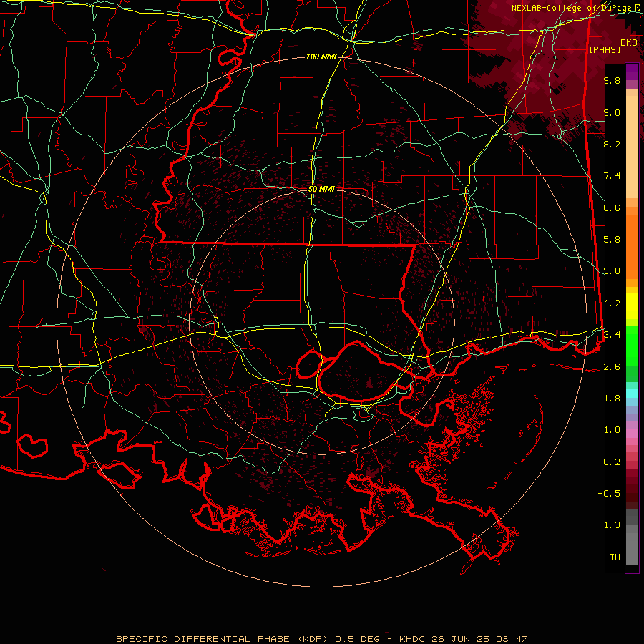Viewport: 644px width, 644px height.
Task: Click the 5.0 scale value
Action: (612, 271)
